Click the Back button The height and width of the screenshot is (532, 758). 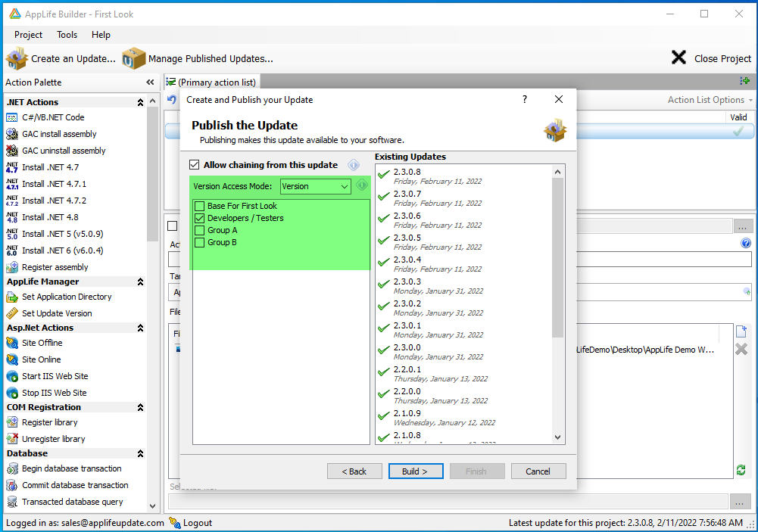(x=354, y=471)
